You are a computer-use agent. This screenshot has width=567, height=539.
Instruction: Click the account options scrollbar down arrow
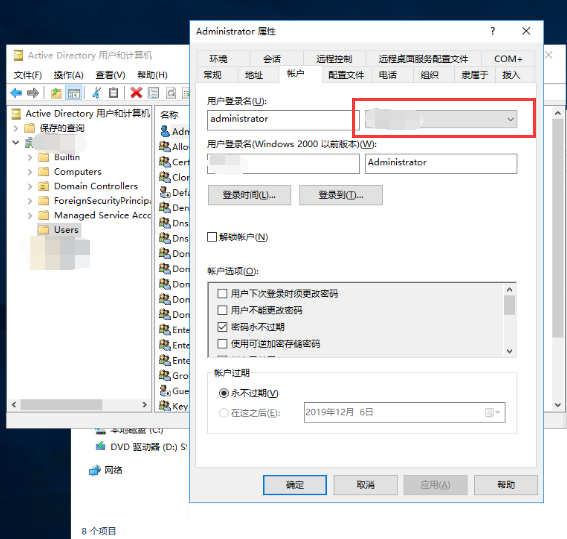(510, 351)
